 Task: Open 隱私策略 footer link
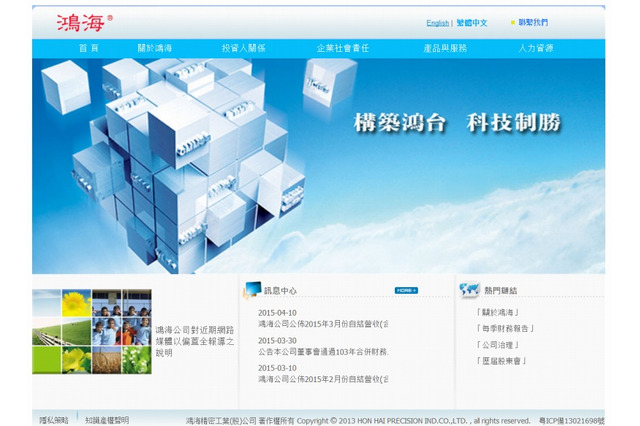point(54,420)
